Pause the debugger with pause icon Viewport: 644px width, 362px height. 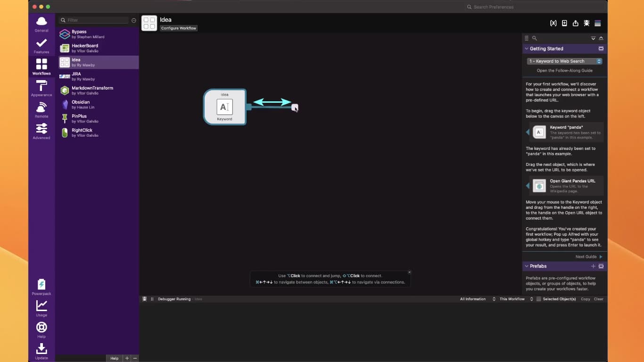(x=152, y=299)
